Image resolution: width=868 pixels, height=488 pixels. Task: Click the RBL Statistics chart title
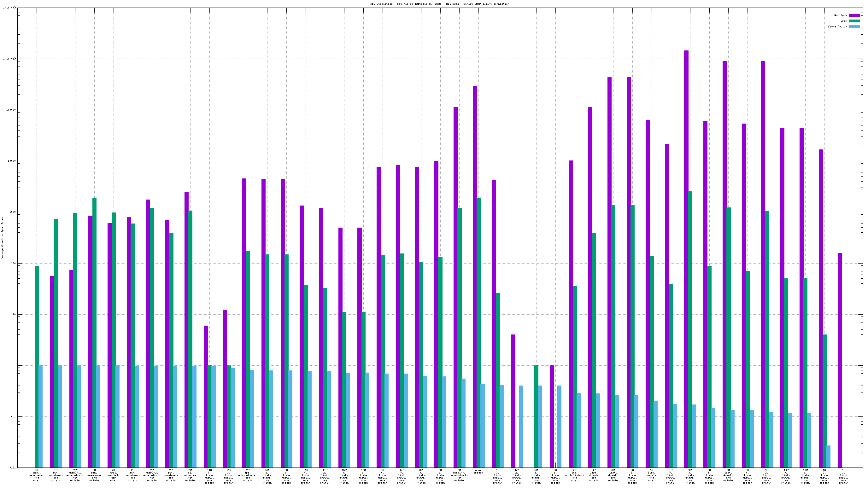click(x=439, y=4)
